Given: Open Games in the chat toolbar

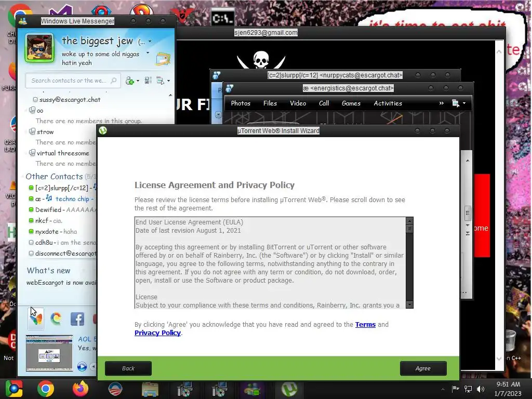Looking at the screenshot, I should 351,103.
